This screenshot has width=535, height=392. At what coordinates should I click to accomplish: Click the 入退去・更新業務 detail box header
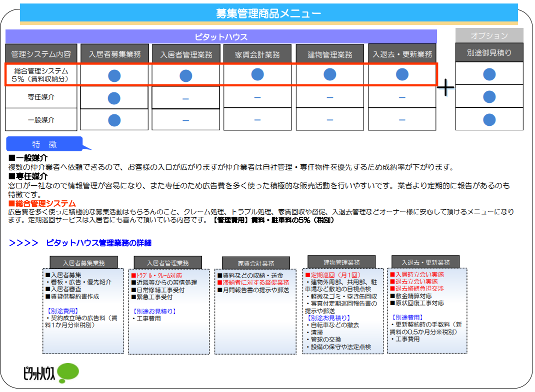click(425, 262)
